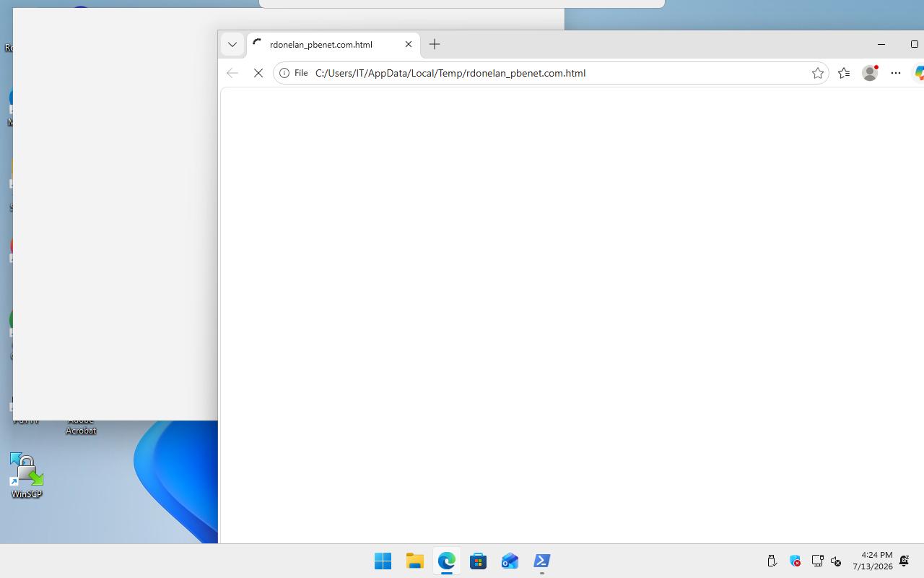
Task: Add this page to favorites with the star
Action: 818,73
